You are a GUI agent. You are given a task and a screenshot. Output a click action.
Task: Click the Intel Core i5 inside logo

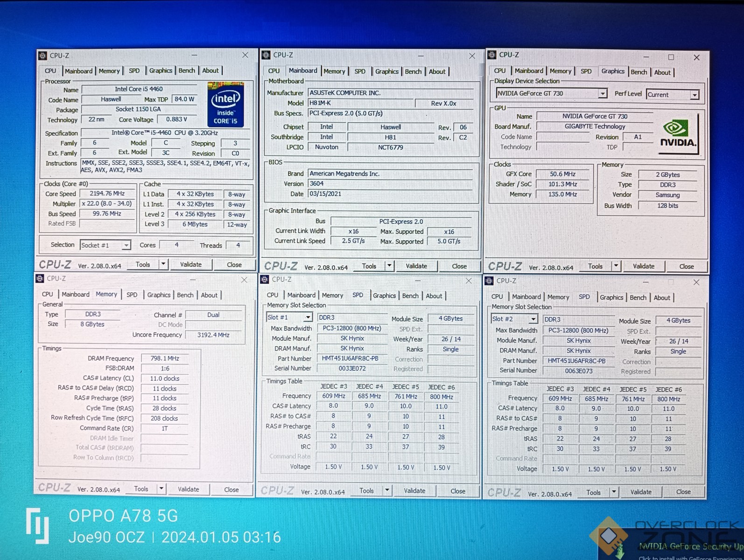pos(225,104)
